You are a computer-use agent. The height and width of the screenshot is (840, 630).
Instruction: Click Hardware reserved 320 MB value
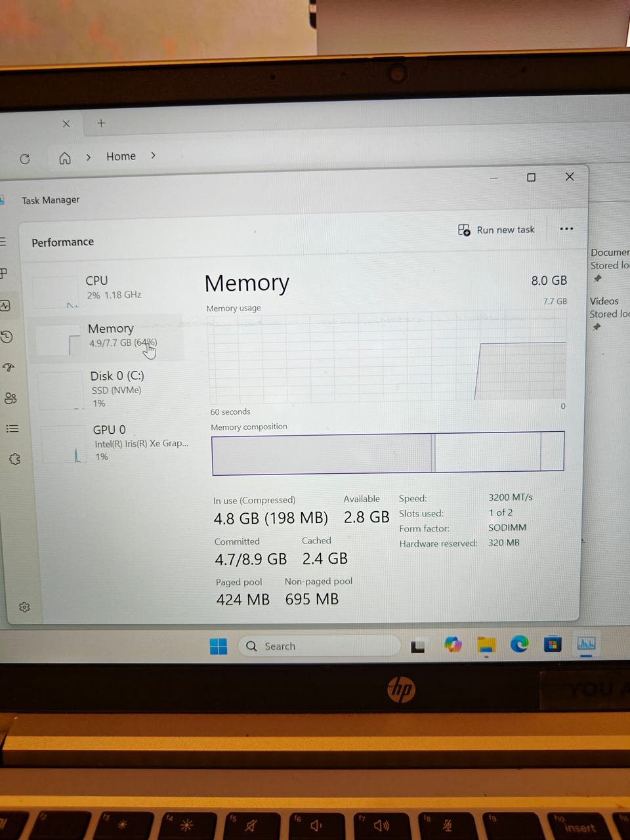[503, 543]
